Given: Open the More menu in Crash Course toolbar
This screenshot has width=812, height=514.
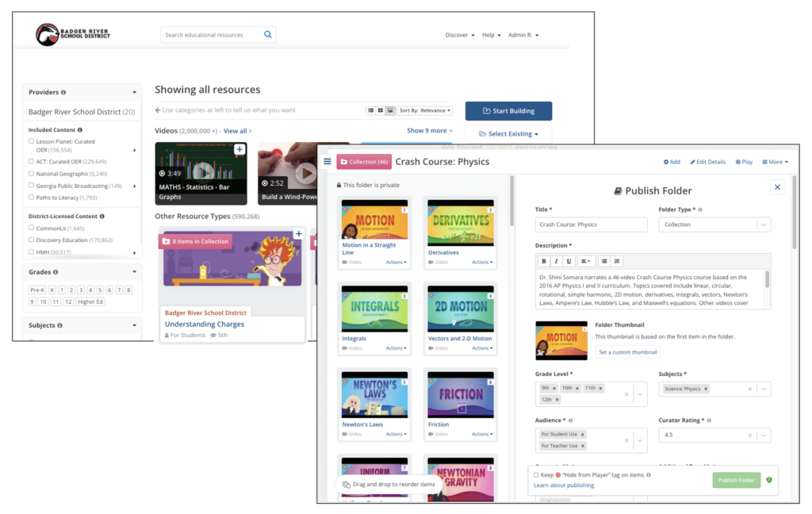Looking at the screenshot, I should tap(776, 162).
